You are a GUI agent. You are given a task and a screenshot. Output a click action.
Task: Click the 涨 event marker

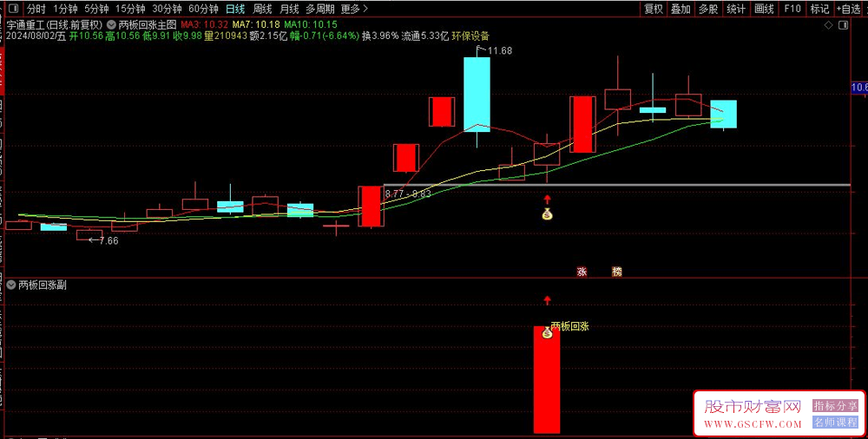(x=582, y=272)
